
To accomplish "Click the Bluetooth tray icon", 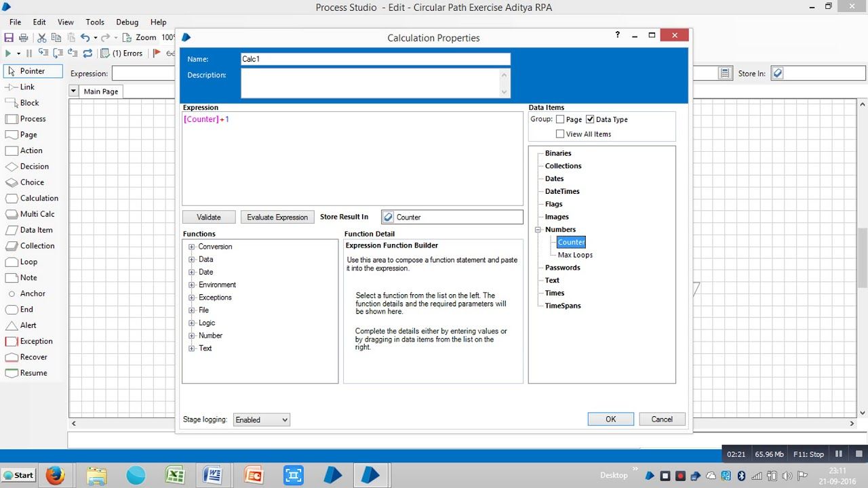I will [741, 476].
